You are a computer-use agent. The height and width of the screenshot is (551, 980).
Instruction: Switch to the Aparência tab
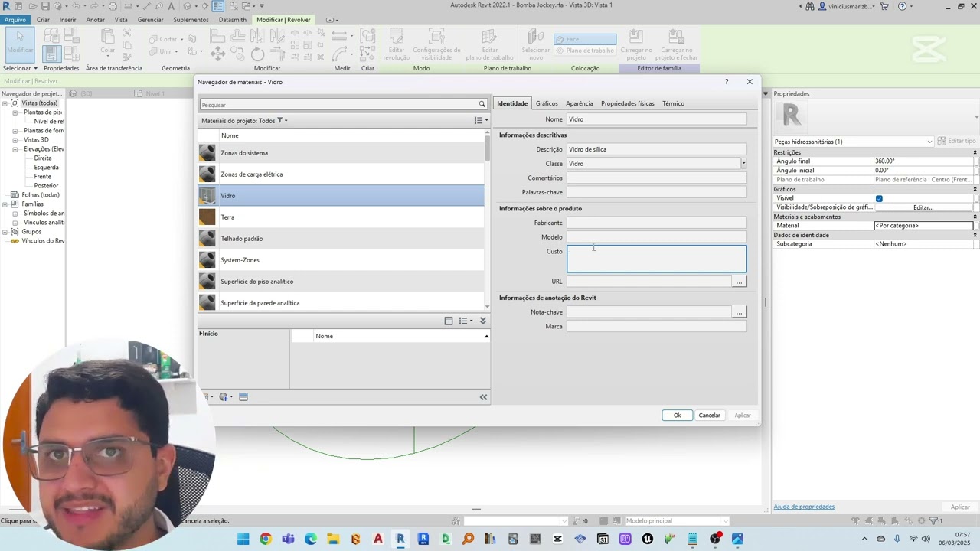[x=580, y=103]
